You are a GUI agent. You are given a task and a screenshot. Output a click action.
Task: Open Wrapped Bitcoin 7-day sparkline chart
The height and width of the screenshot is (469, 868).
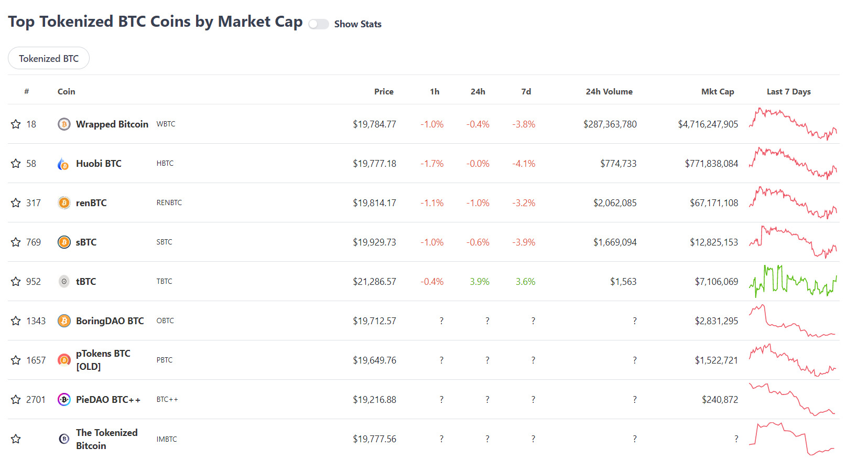pos(793,124)
